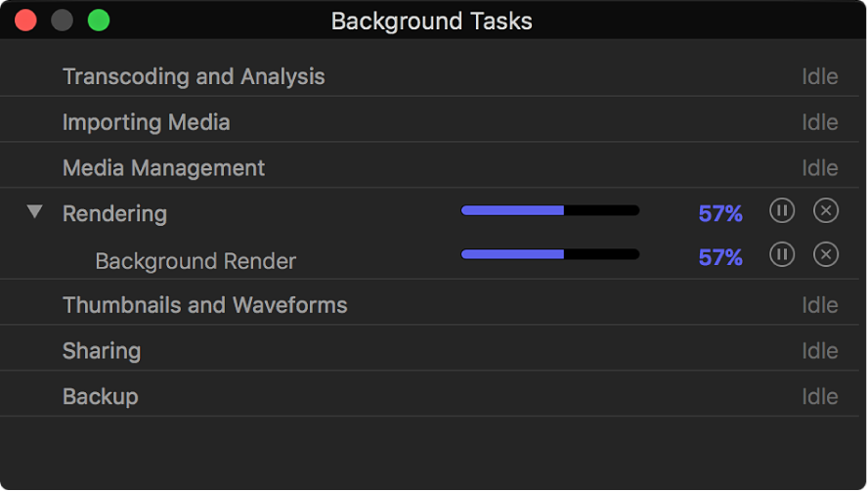Select the Rendering row label
The height and width of the screenshot is (492, 868).
114,213
